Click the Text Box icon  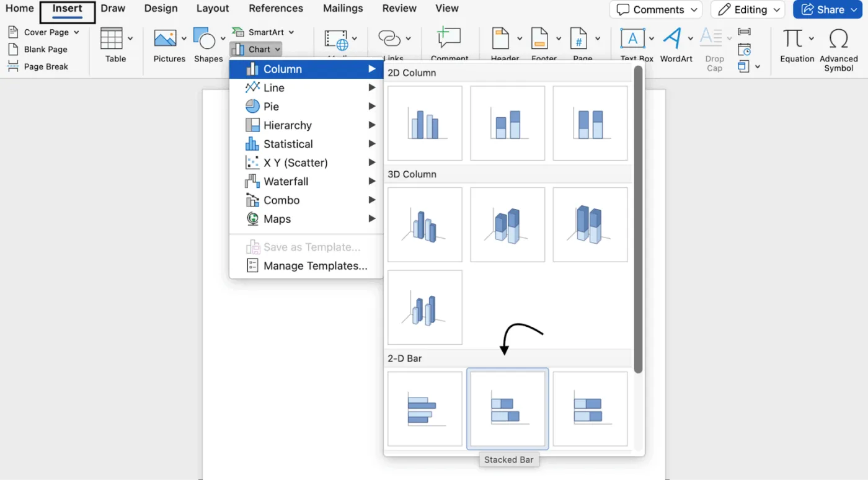632,38
